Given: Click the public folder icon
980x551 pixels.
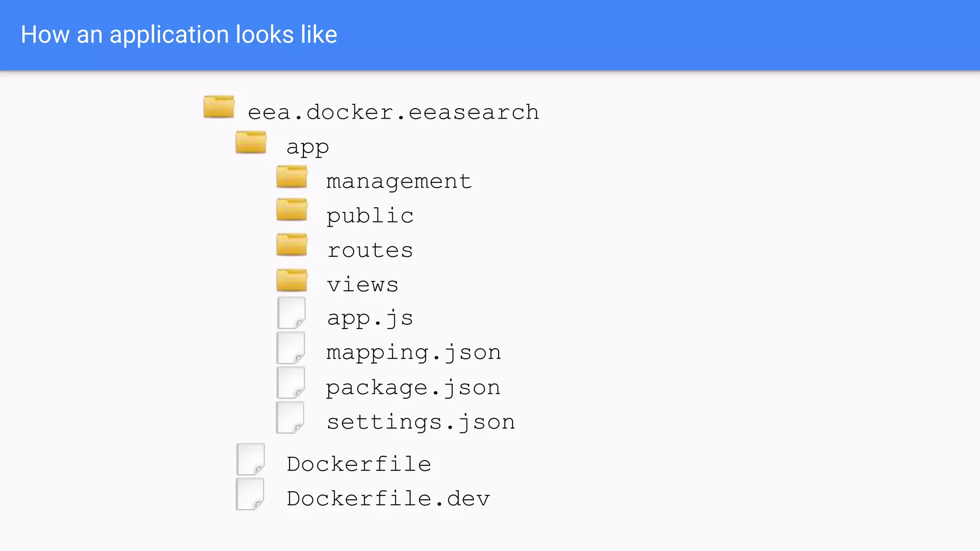Looking at the screenshot, I should pyautogui.click(x=292, y=209).
